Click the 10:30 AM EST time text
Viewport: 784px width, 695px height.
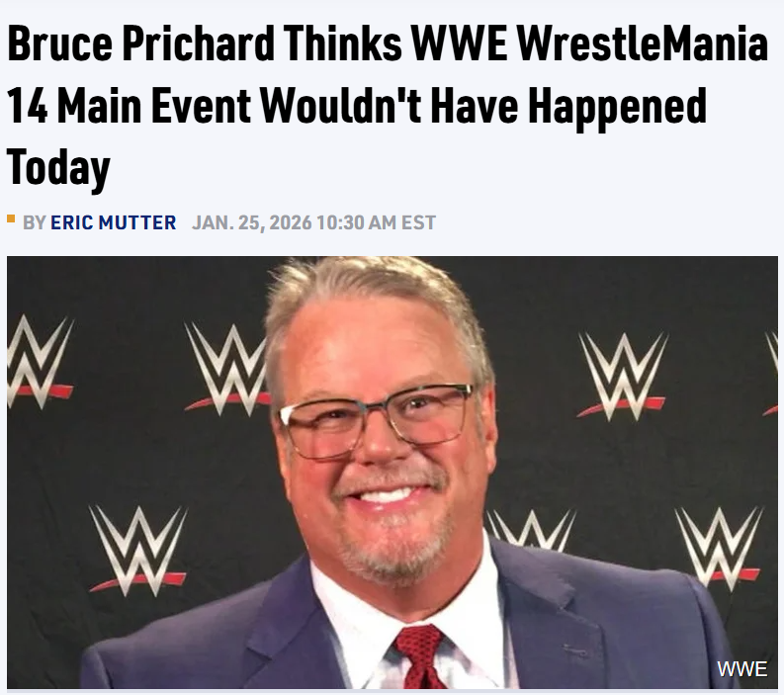pyautogui.click(x=375, y=222)
